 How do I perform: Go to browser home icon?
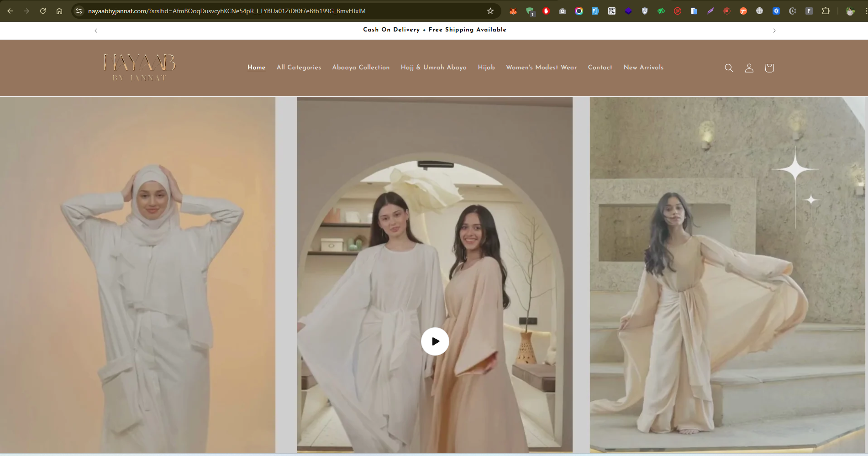point(59,11)
